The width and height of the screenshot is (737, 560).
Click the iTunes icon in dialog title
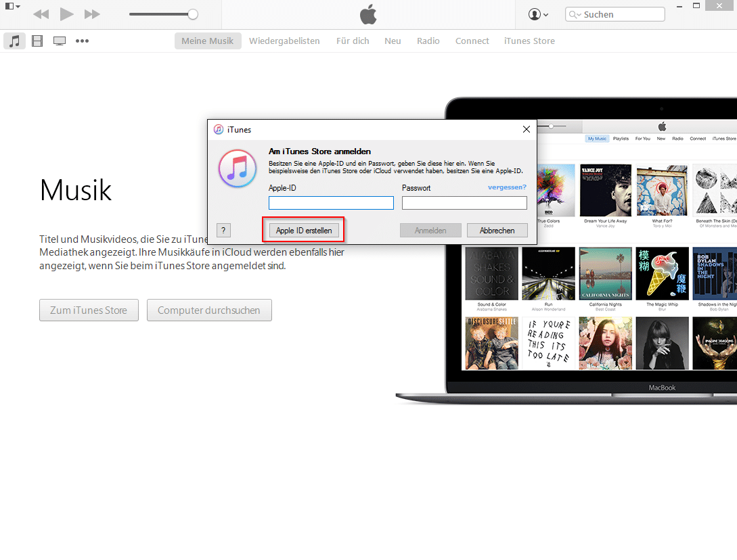(219, 130)
